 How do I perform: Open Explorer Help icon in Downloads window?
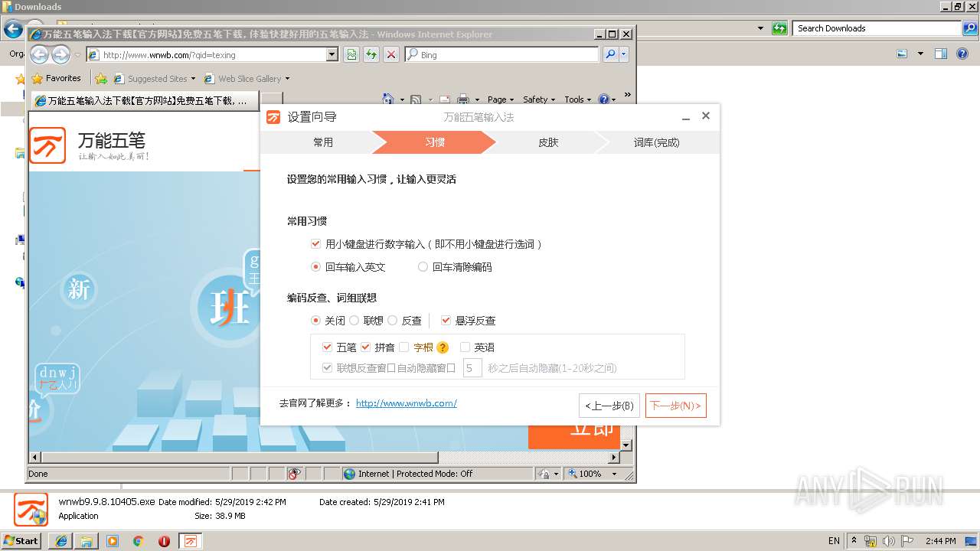(x=962, y=54)
